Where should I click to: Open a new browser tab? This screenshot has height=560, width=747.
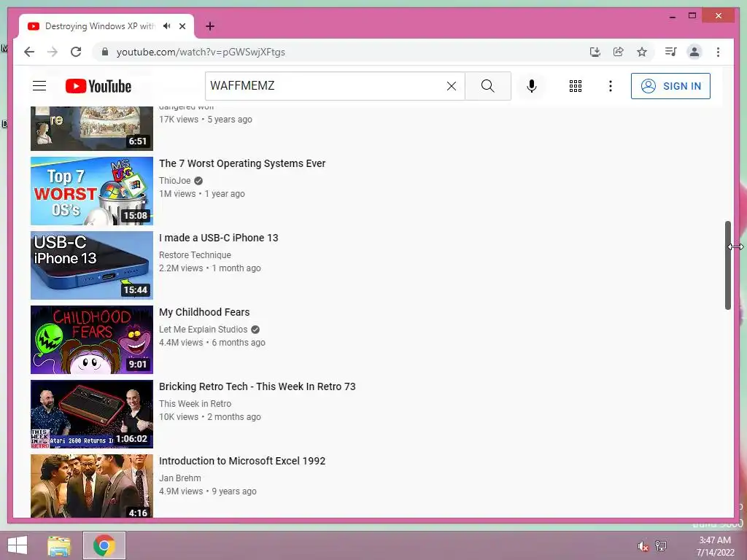[x=209, y=26]
